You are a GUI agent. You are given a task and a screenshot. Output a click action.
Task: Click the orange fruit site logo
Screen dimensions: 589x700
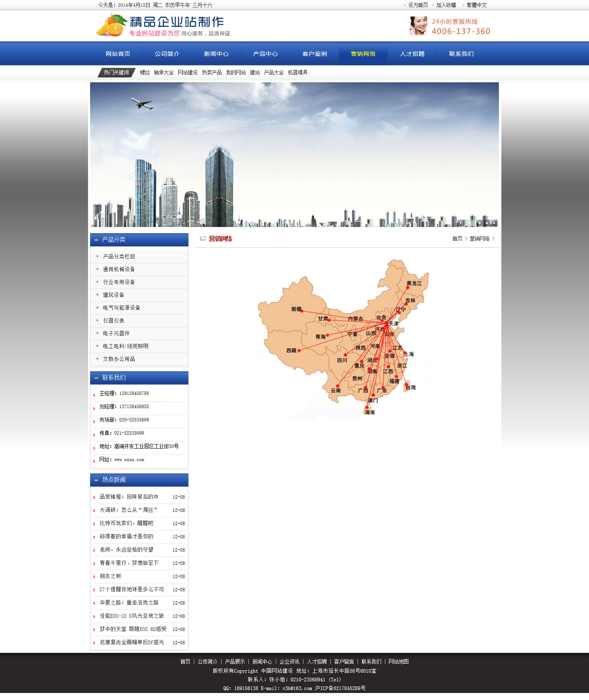point(111,26)
